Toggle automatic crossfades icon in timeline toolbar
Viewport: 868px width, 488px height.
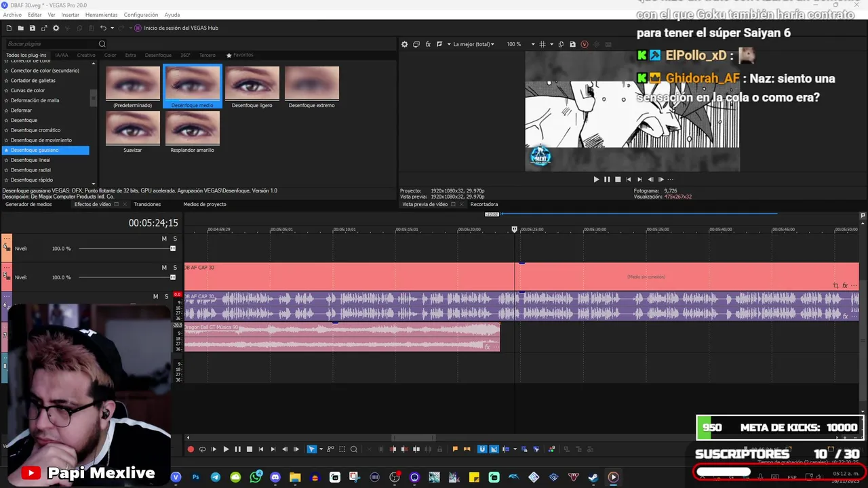coord(494,449)
